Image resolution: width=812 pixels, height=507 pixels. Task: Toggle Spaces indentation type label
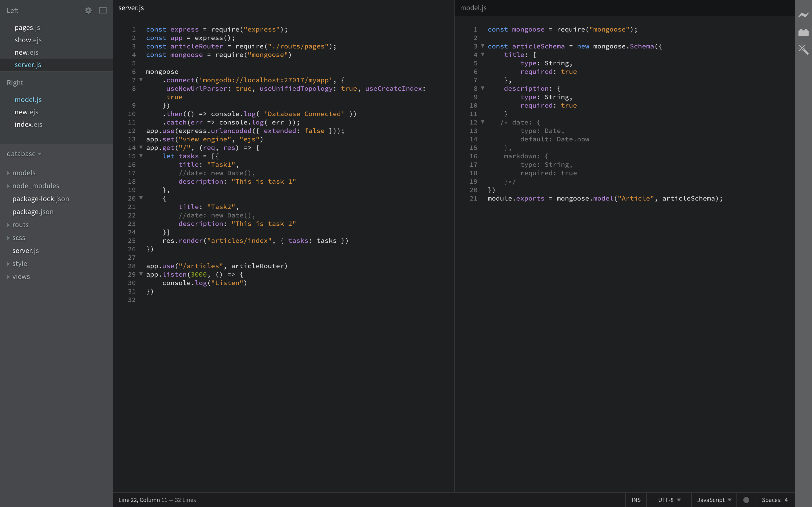[771, 500]
